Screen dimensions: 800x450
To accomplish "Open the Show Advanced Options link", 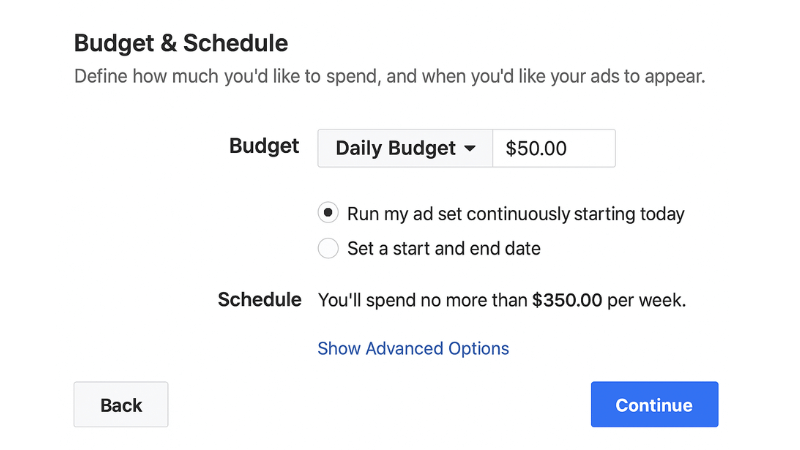I will tap(413, 348).
